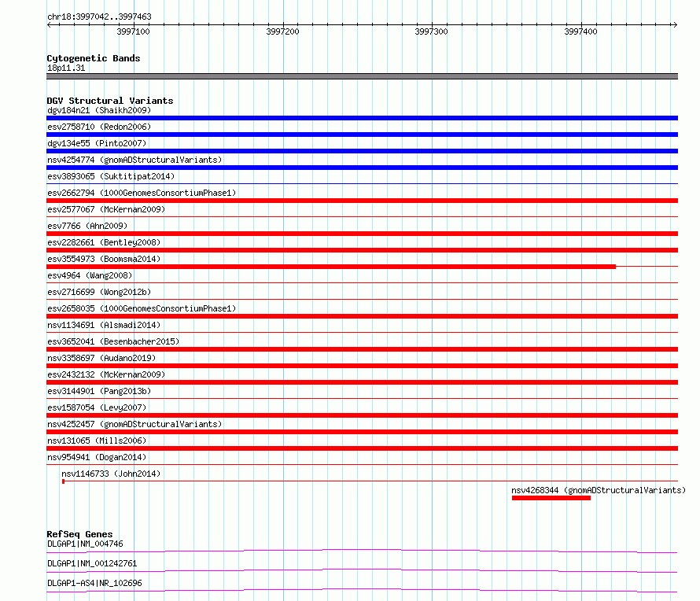Viewport: 700px width, 601px height.
Task: Select the small nsv1146733 (John2014) red marker
Action: (64, 481)
